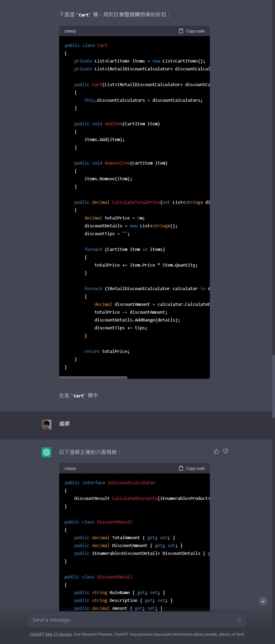Click the csharp label on the interface code block
The image size is (275, 644).
70,468
